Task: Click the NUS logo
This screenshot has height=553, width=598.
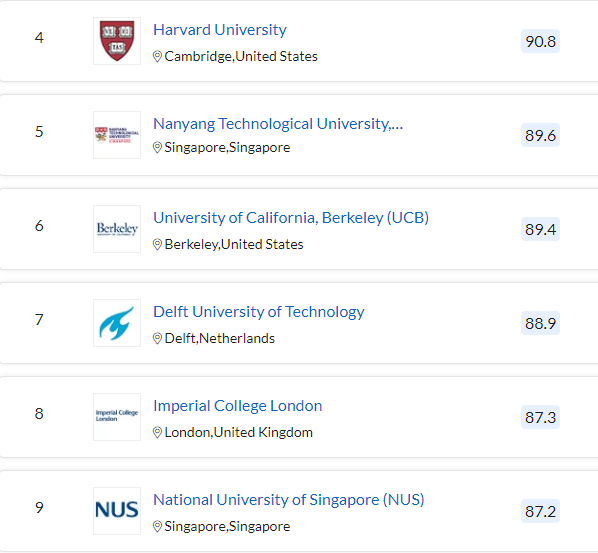Action: point(117,511)
